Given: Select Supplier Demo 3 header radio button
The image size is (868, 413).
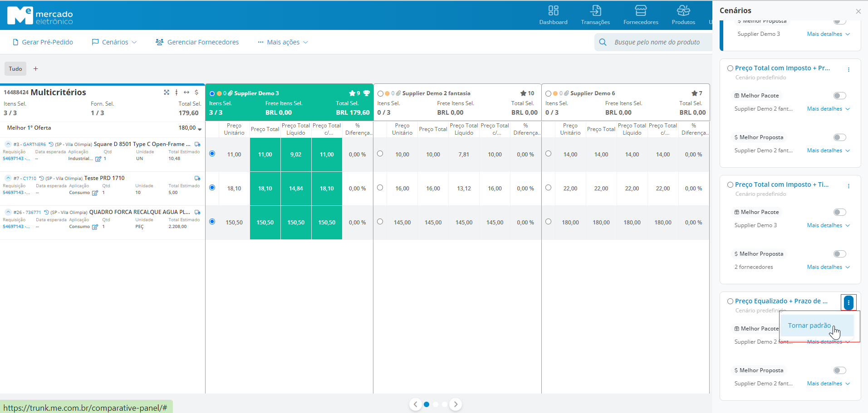Looking at the screenshot, I should (212, 93).
